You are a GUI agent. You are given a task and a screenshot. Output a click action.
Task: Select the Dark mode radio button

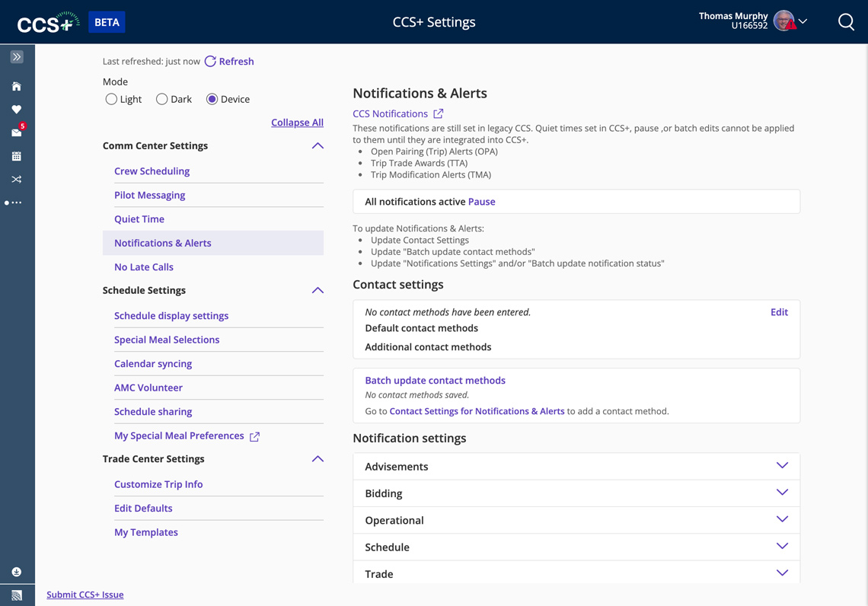pos(161,99)
